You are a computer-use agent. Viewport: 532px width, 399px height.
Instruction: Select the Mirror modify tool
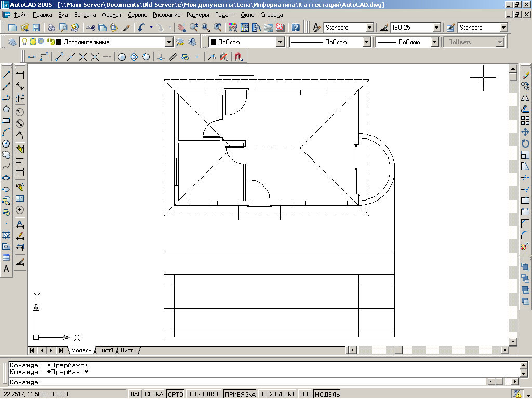point(525,98)
